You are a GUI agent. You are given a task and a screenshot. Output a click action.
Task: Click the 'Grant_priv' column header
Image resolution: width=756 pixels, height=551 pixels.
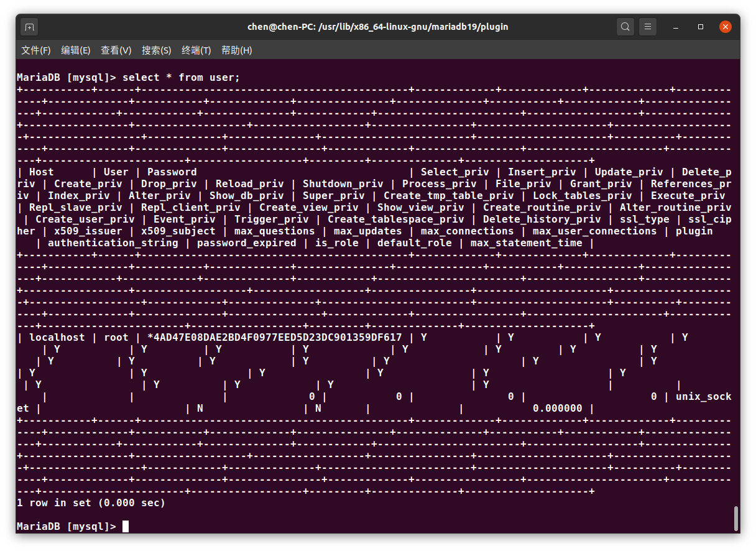(601, 184)
